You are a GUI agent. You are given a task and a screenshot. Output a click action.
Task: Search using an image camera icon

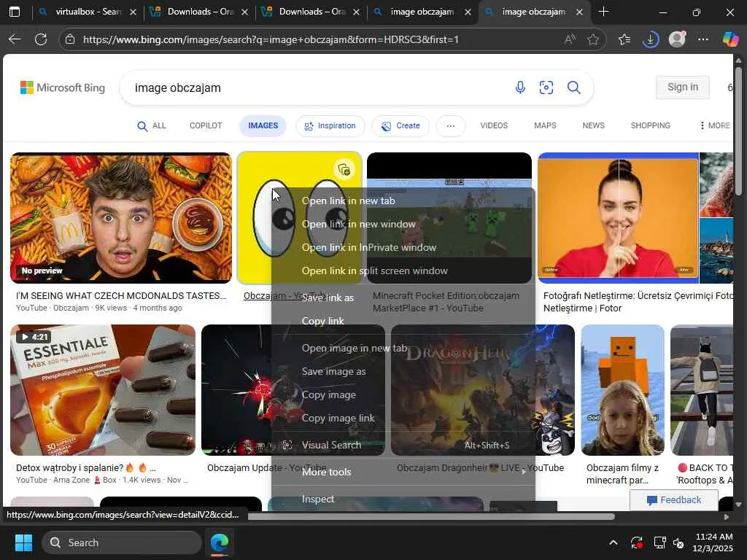pos(546,87)
